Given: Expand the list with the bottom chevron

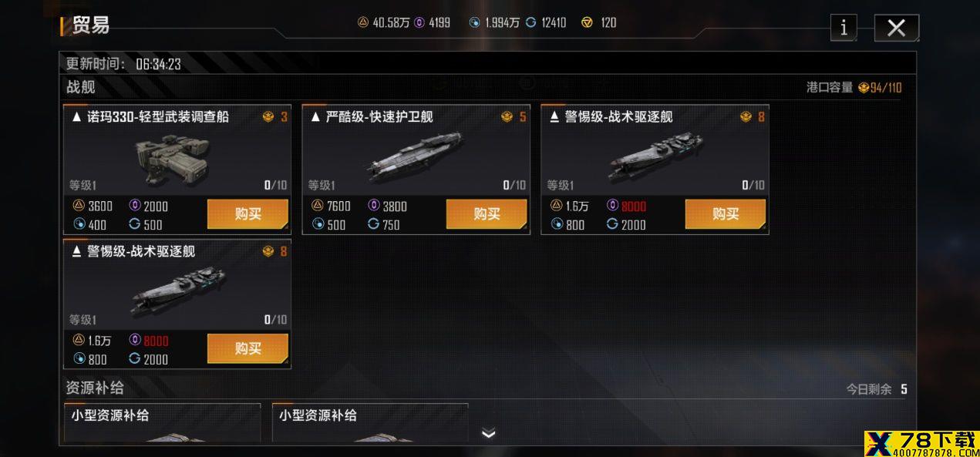Looking at the screenshot, I should [x=488, y=433].
